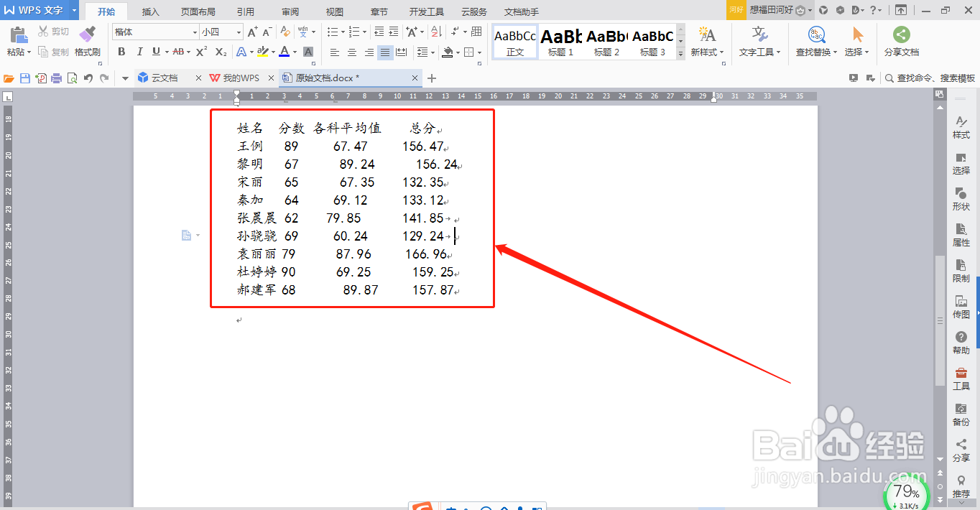Click the subscript X₂ icon
This screenshot has width=980, height=510.
(221, 52)
